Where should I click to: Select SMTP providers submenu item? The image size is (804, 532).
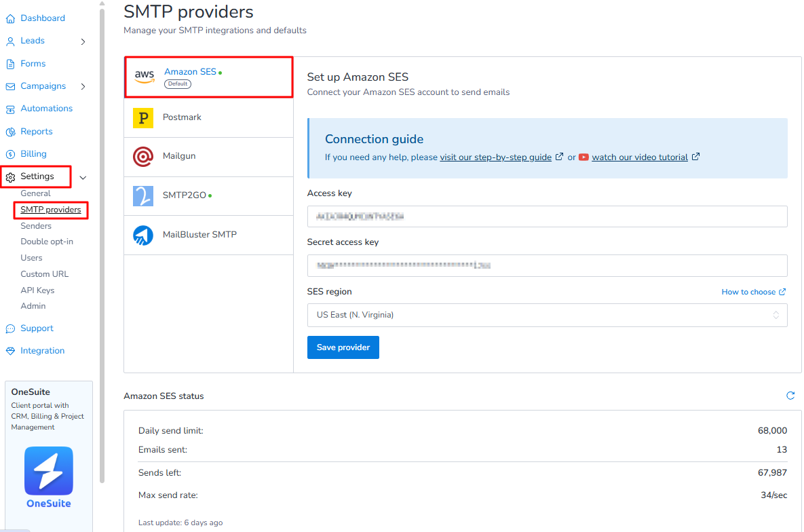tap(51, 210)
